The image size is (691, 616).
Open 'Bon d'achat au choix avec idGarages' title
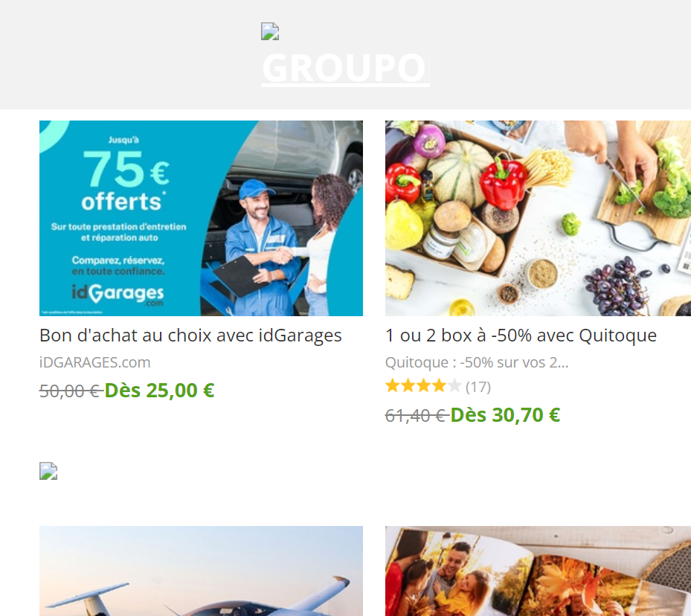coord(190,336)
